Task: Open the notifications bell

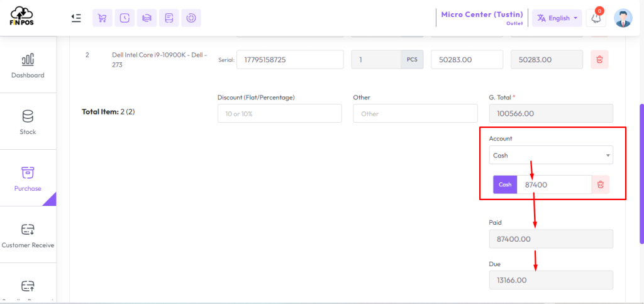Action: point(596,18)
